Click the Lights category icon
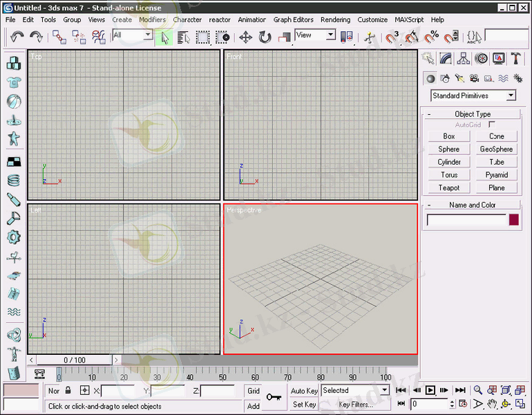The height and width of the screenshot is (415, 532). [x=459, y=78]
